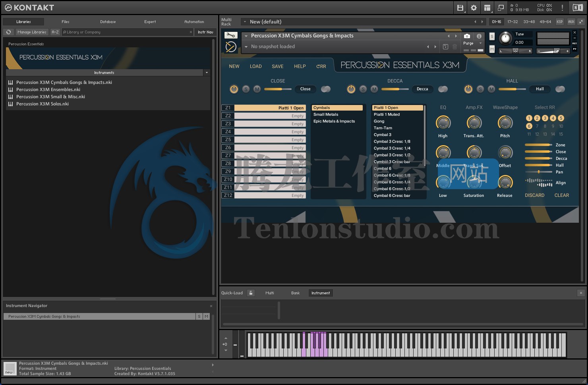Toggle round robin number 1
Screen dimensions: 588x385
click(x=529, y=118)
